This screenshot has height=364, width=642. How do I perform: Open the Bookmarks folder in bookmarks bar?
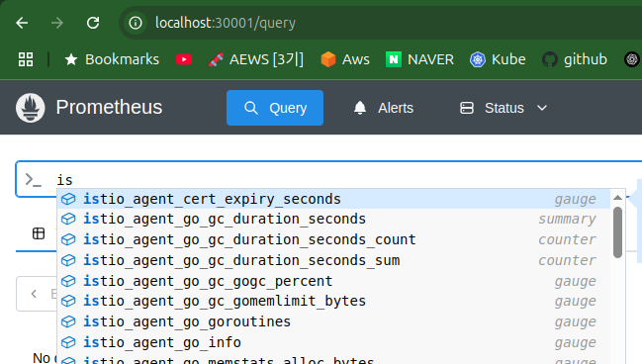click(x=112, y=59)
